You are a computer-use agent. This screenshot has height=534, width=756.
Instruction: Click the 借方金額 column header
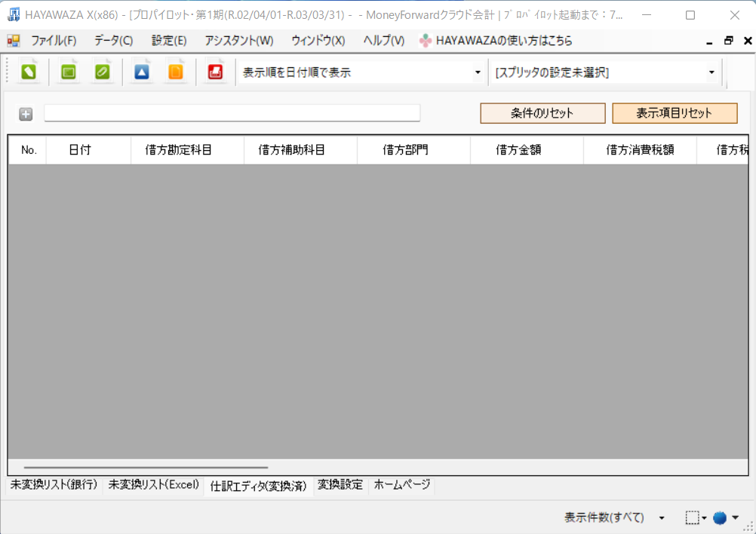coord(527,150)
